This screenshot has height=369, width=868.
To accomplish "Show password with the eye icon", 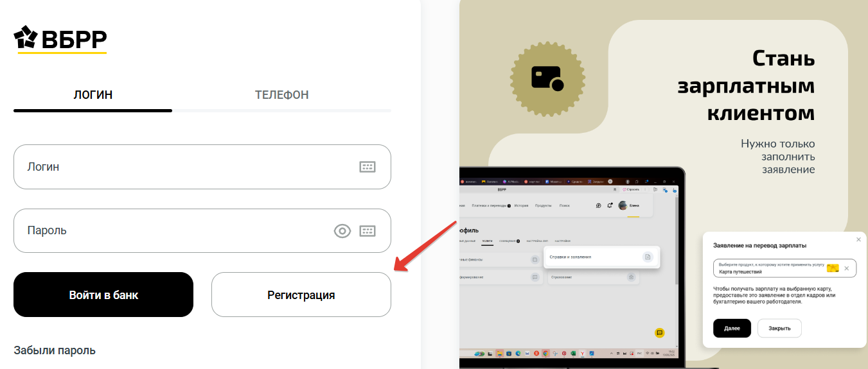I will [x=342, y=231].
